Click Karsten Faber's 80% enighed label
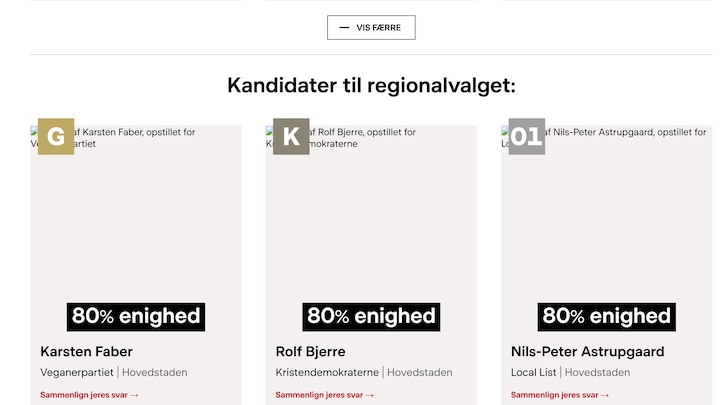 (x=136, y=317)
